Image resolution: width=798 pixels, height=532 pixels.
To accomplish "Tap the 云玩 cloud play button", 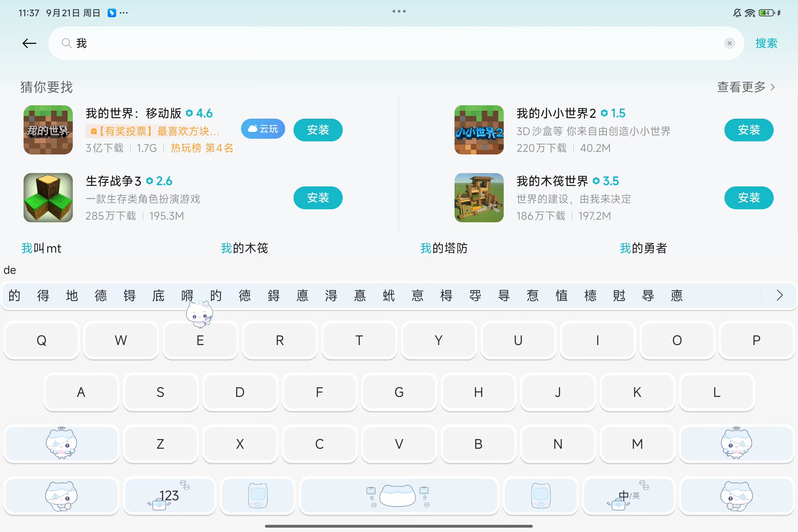I will click(x=263, y=129).
